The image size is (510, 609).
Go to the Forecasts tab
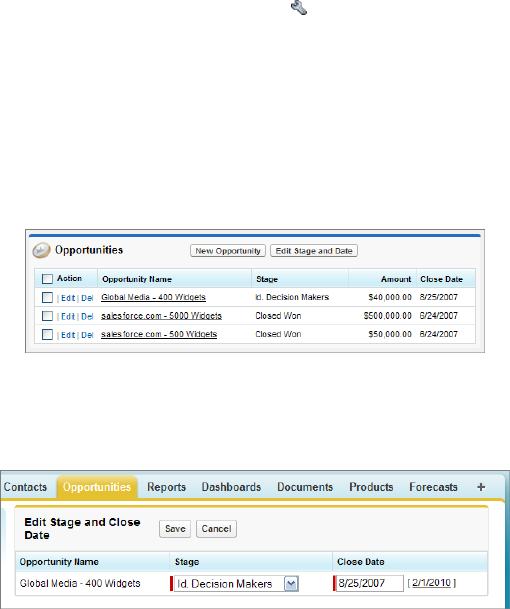(x=433, y=487)
